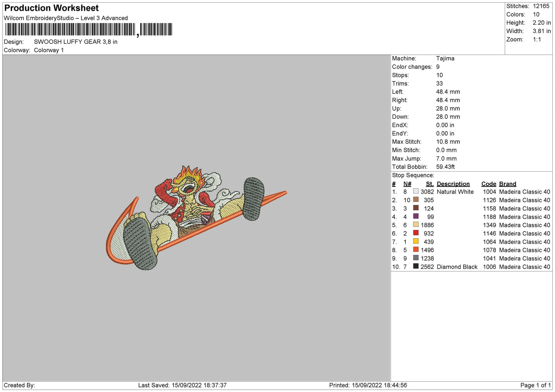The image size is (555, 392).
Task: Click the Luffy swoosh embroidery design preview
Action: (x=196, y=217)
